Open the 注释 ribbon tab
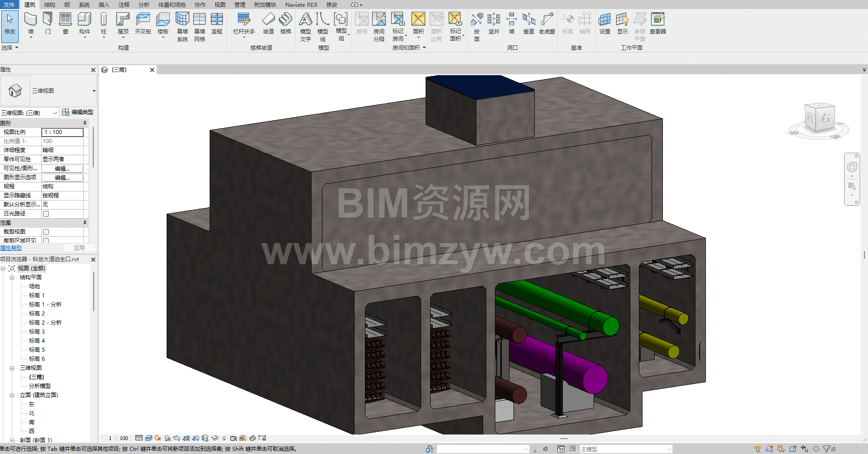Screen dimensions: 868x454 124,5
